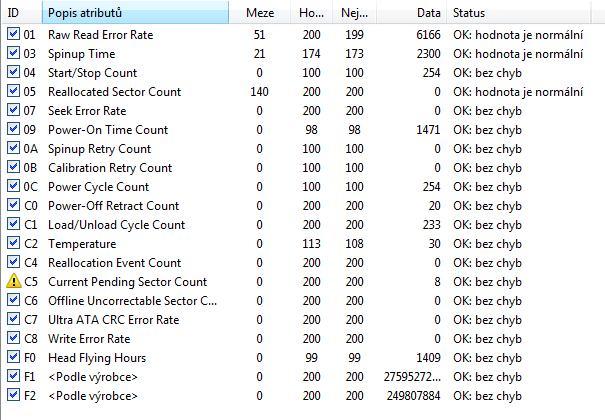Select the Power-On Time Count attribute name
Image resolution: width=605 pixels, height=420 pixels.
coord(108,130)
